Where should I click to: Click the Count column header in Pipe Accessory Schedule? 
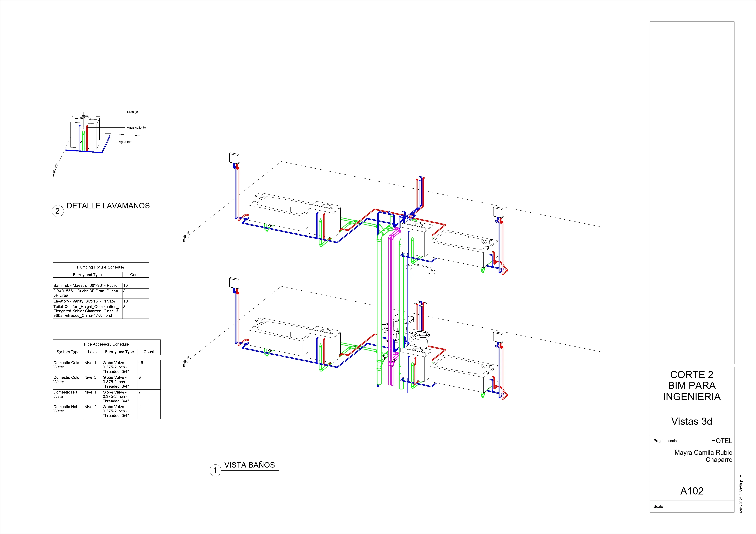coord(149,352)
